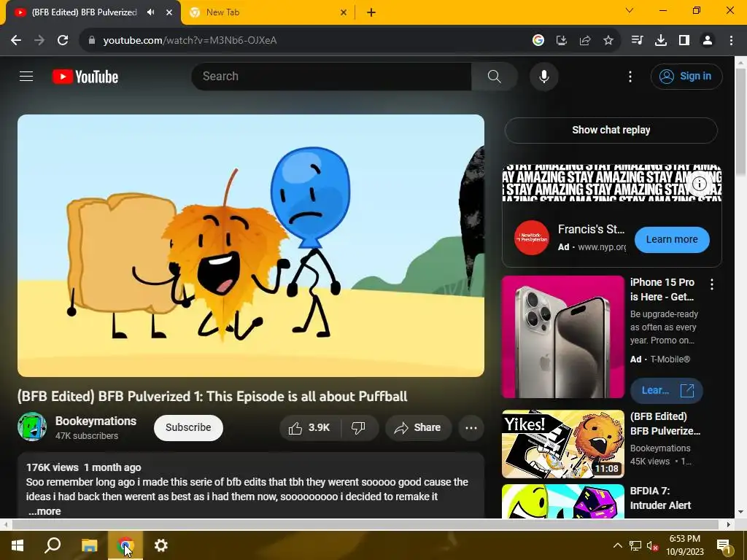Viewport: 747px width, 560px height.
Task: Open more actions ellipsis under video
Action: pos(471,427)
